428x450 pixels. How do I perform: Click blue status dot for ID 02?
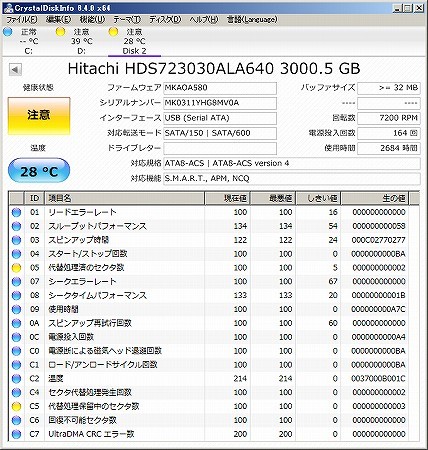tap(16, 226)
